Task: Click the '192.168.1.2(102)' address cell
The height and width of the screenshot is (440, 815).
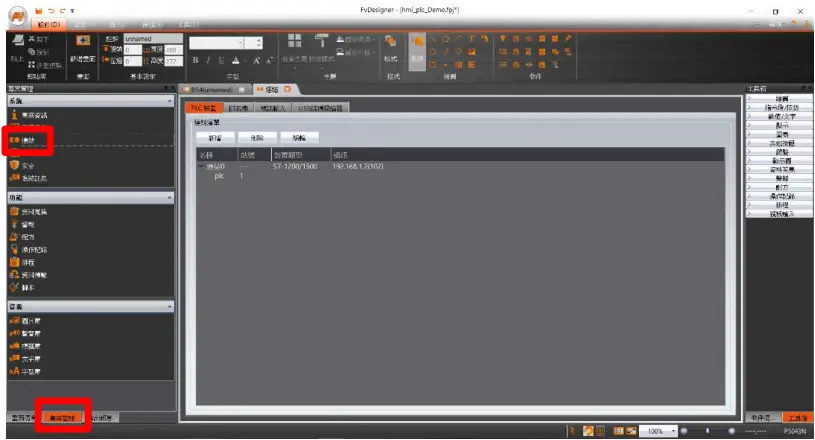Action: click(358, 166)
